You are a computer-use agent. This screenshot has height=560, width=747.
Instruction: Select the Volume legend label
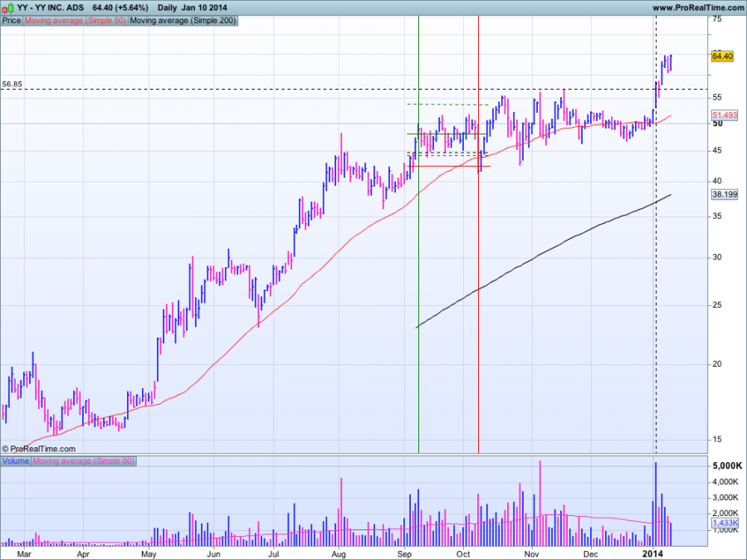[x=16, y=461]
